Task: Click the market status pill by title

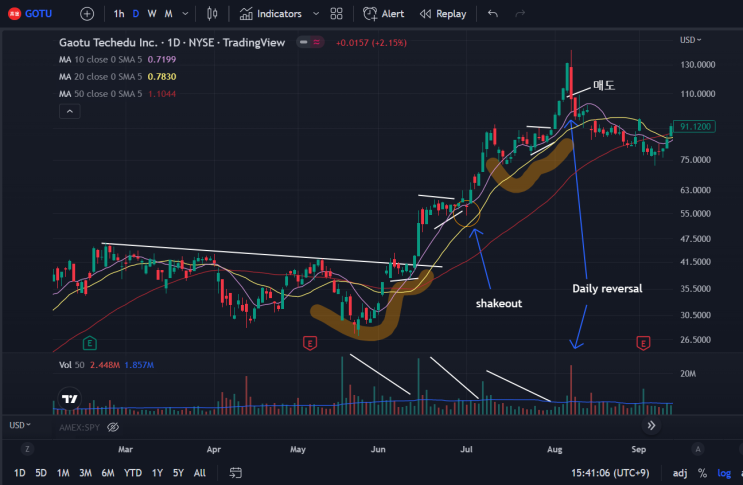Action: tap(310, 43)
